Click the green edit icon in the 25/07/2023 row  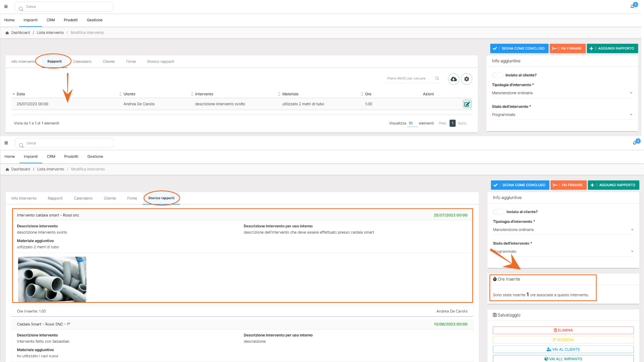467,104
